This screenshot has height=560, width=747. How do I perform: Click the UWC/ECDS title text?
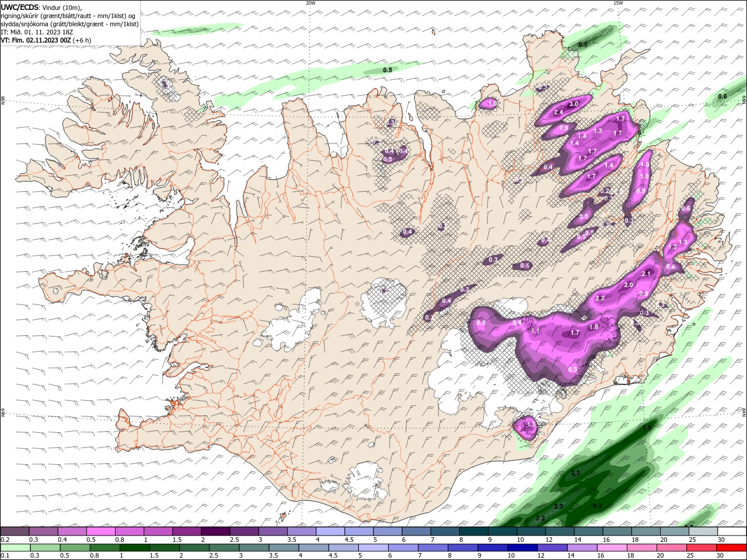[x=19, y=7]
